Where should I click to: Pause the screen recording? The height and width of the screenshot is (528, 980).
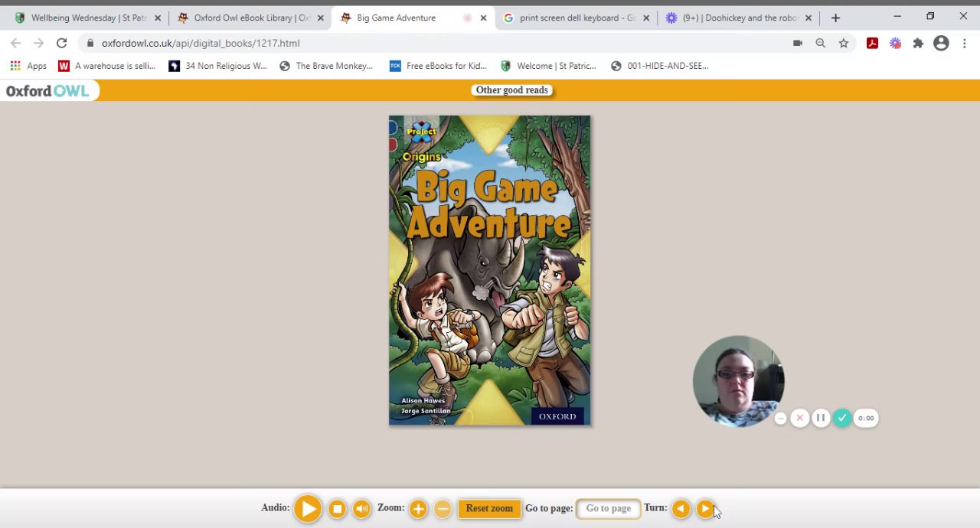[x=820, y=418]
